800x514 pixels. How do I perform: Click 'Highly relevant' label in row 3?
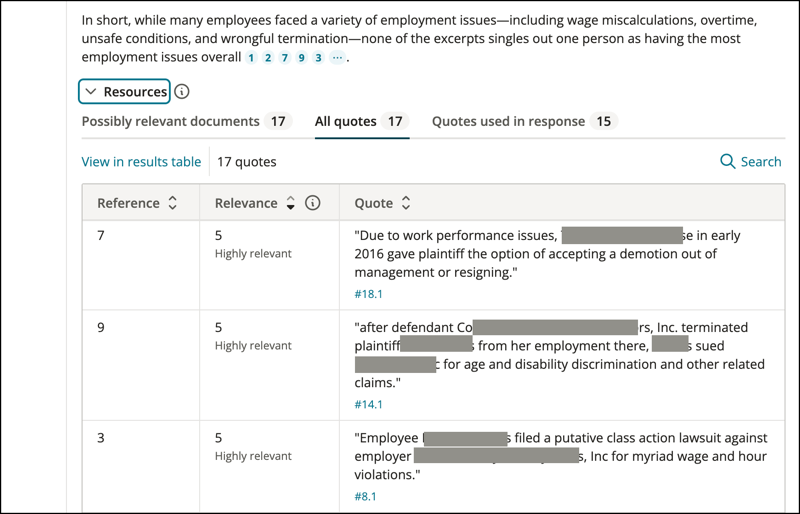253,456
